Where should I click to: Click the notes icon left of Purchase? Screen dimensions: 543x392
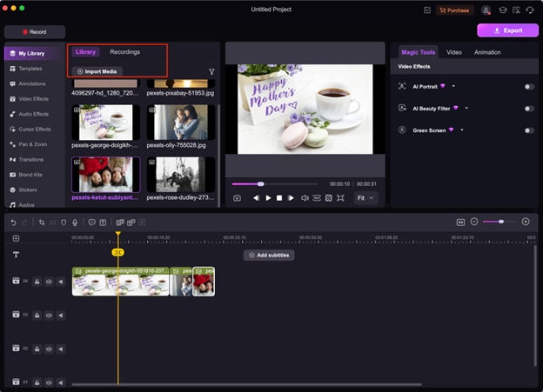click(x=427, y=10)
